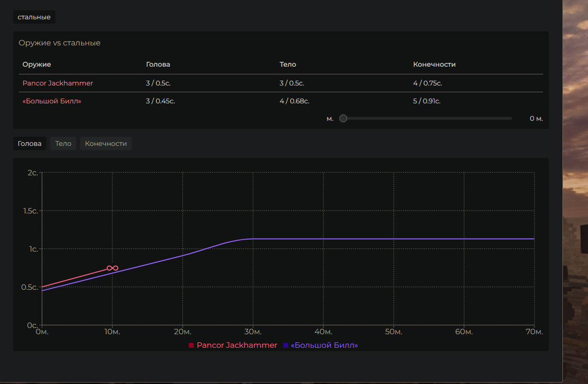Click the infinity marker on the chart

coord(112,268)
